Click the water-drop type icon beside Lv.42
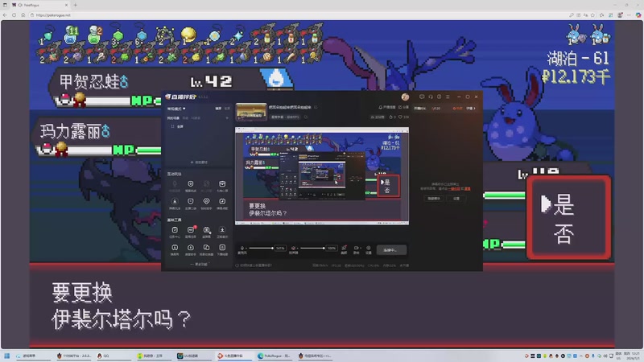 tap(277, 77)
